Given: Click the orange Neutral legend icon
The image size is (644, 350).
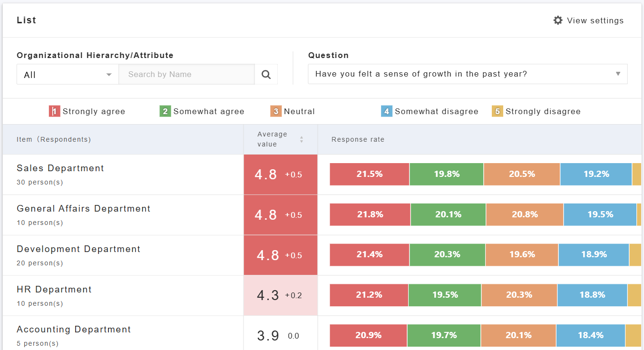Looking at the screenshot, I should [x=276, y=111].
